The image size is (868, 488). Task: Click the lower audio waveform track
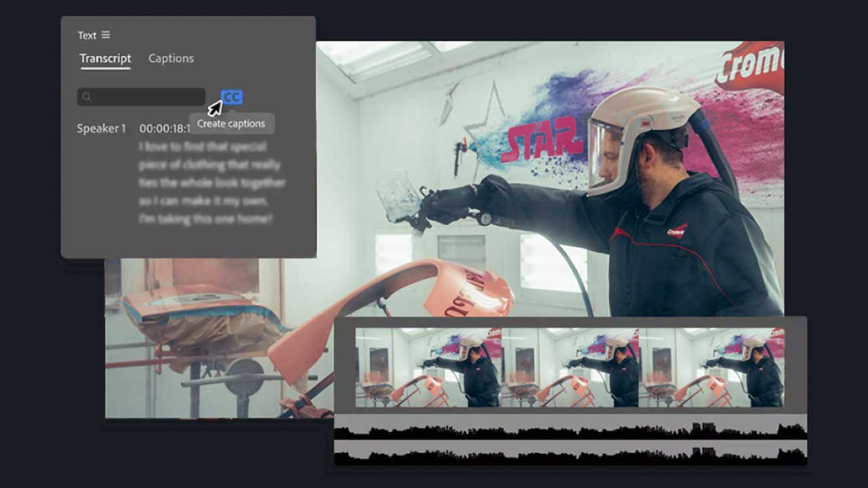(570, 453)
